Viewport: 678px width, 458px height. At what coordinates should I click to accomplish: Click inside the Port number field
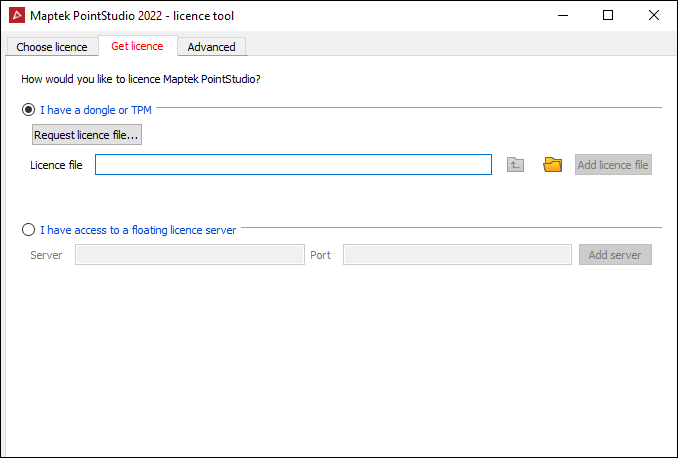(x=456, y=255)
